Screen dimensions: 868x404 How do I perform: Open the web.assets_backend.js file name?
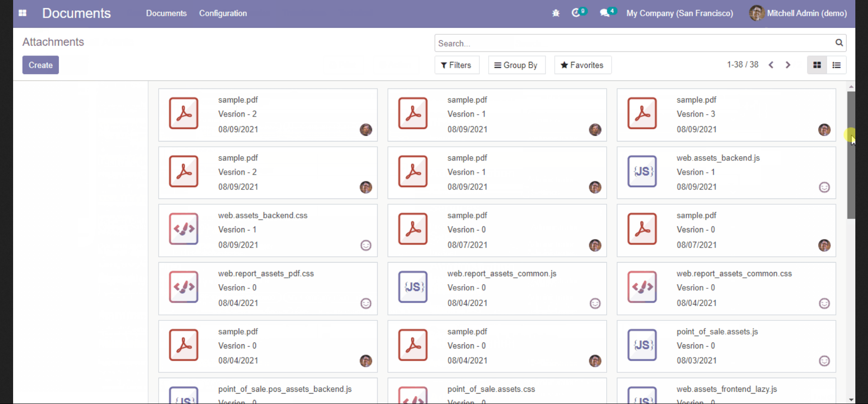[x=718, y=158]
